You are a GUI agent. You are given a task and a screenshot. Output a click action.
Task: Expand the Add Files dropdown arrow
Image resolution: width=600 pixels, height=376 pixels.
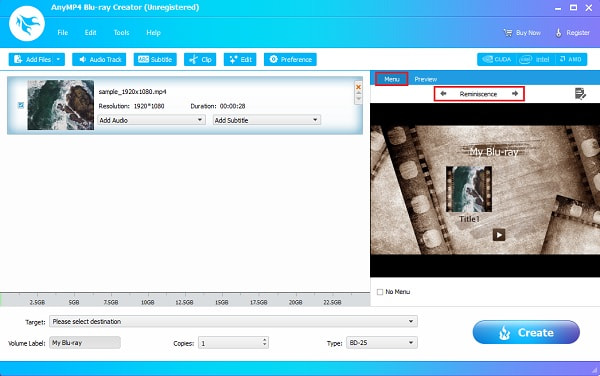[59, 59]
